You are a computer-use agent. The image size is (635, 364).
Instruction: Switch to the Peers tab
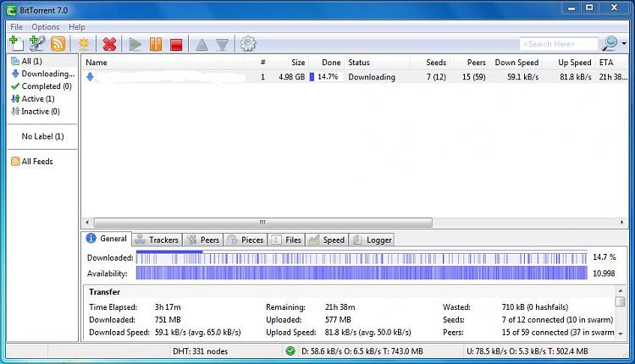203,240
